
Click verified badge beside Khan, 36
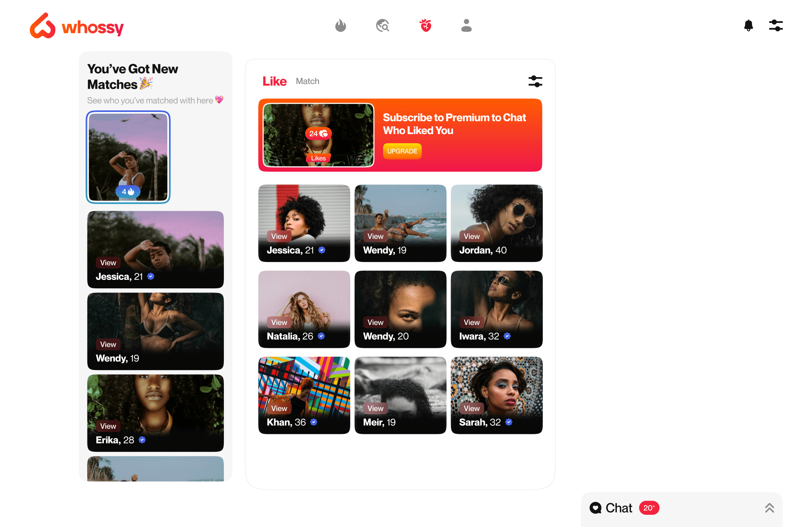[x=314, y=422]
